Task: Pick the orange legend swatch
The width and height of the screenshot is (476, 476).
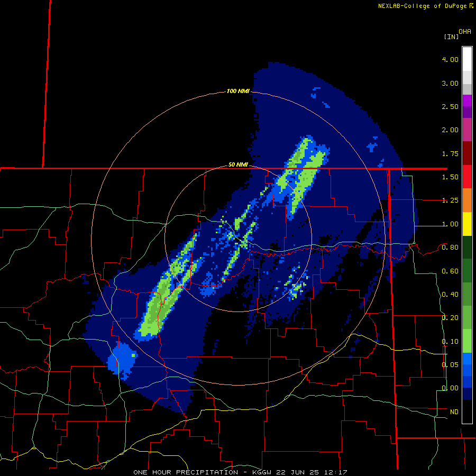Action: click(x=467, y=200)
